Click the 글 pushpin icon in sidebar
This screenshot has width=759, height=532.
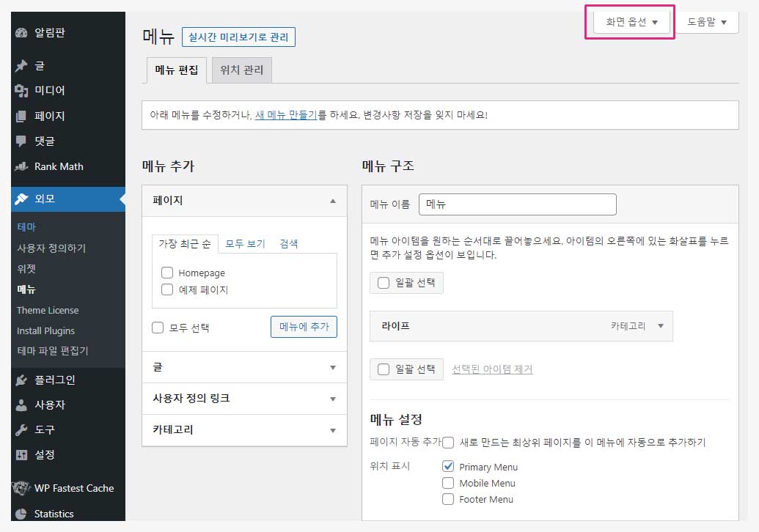21,66
